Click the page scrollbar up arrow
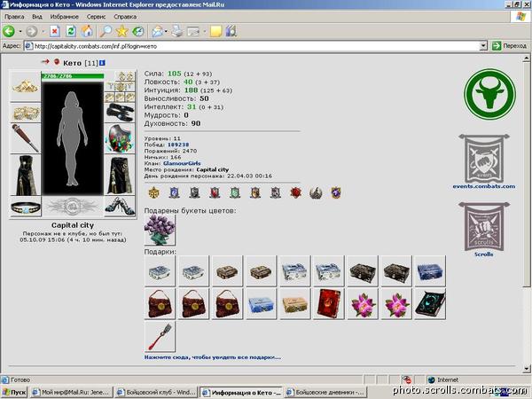 (526, 59)
